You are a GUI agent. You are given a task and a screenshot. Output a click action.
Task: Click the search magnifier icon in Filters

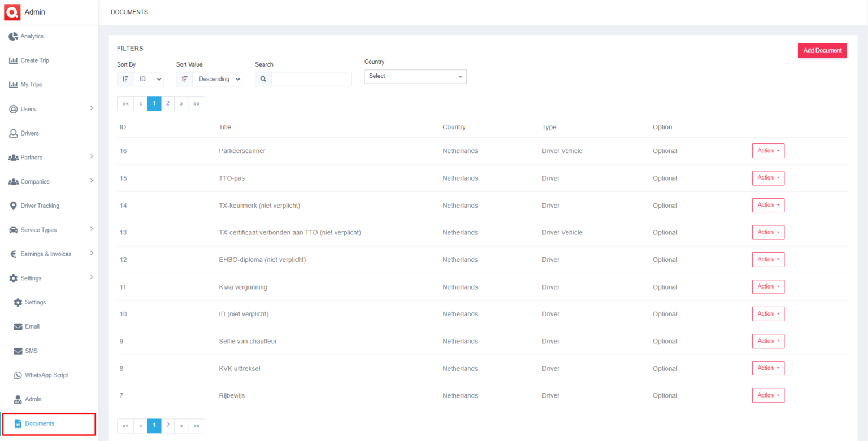(262, 79)
